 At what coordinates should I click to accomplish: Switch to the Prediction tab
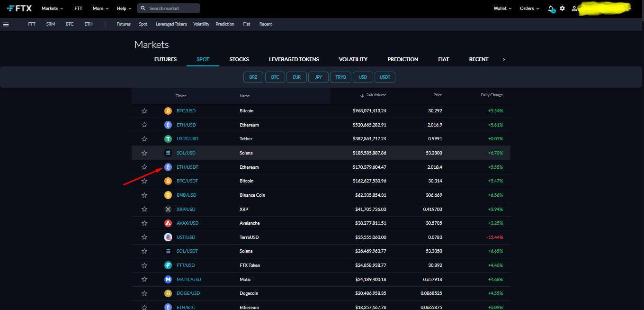point(403,59)
